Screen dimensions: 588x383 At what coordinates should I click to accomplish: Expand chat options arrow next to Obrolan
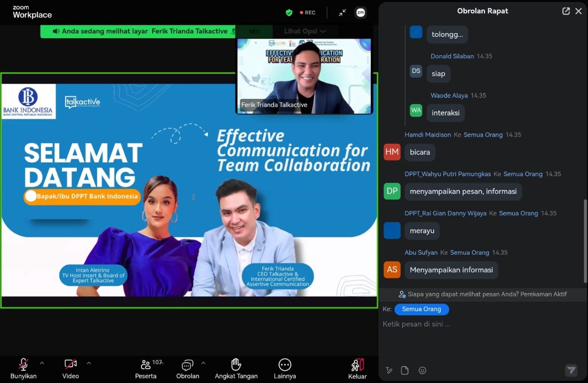point(203,363)
